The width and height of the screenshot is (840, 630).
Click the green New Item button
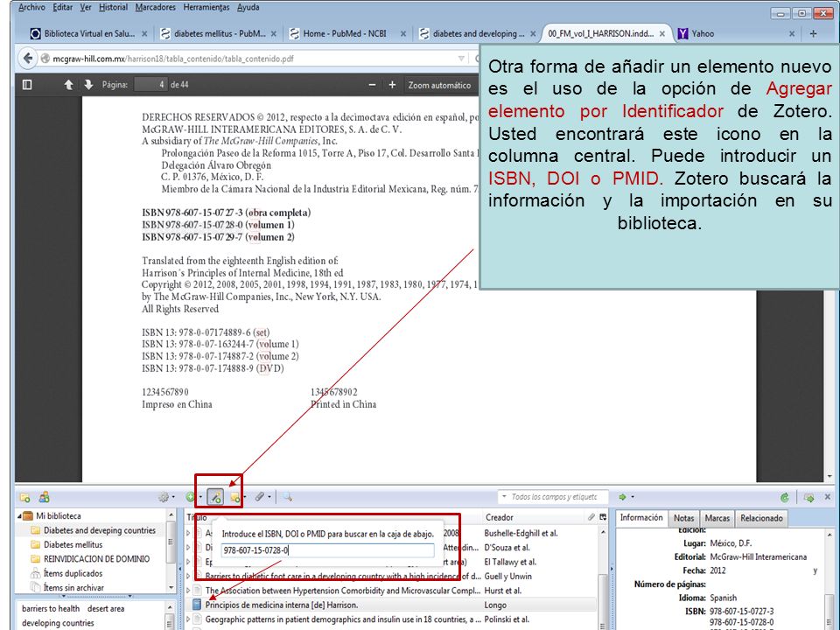point(192,498)
